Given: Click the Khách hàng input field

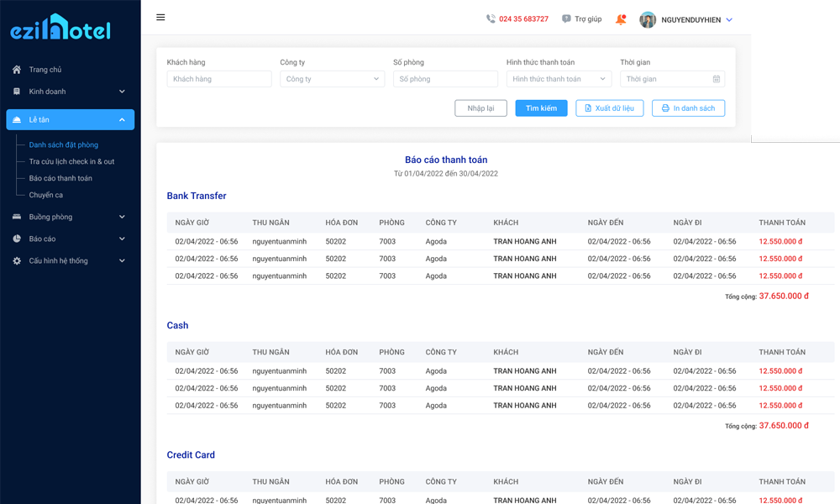Looking at the screenshot, I should tap(219, 79).
